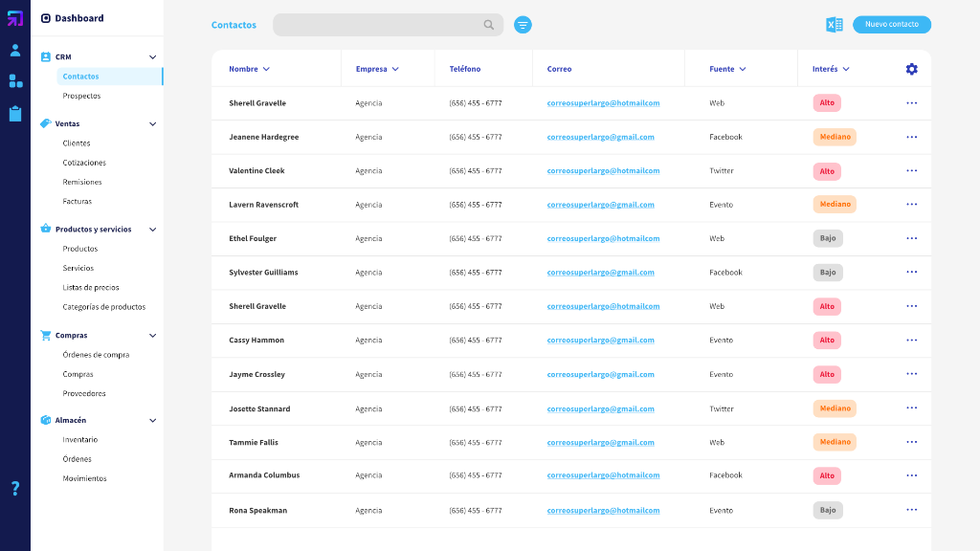
Task: Open row options for Valentine Cleek
Action: coord(912,170)
